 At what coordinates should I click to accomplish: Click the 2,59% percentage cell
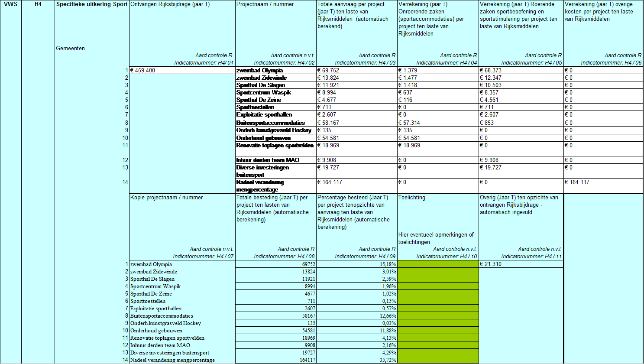[x=357, y=279]
